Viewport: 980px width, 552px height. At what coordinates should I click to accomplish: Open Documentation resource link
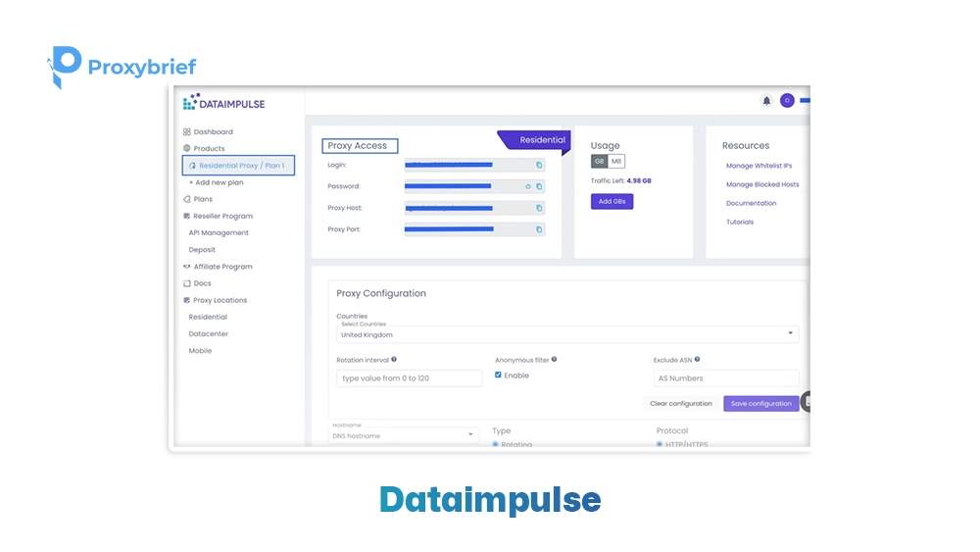pyautogui.click(x=752, y=203)
